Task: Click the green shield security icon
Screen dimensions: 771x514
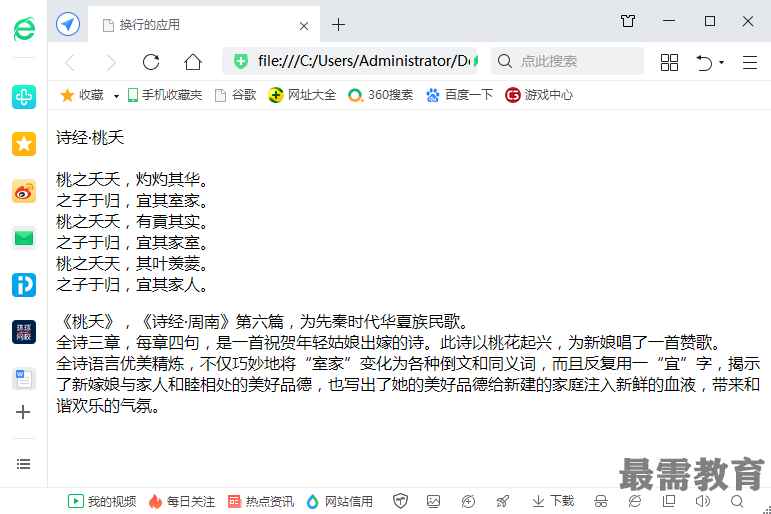Action: coord(240,61)
